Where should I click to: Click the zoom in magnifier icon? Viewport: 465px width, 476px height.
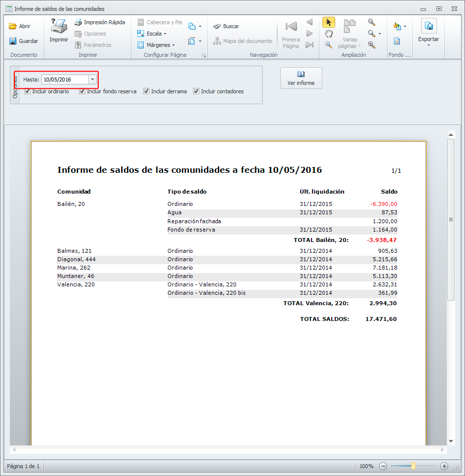coord(372,45)
